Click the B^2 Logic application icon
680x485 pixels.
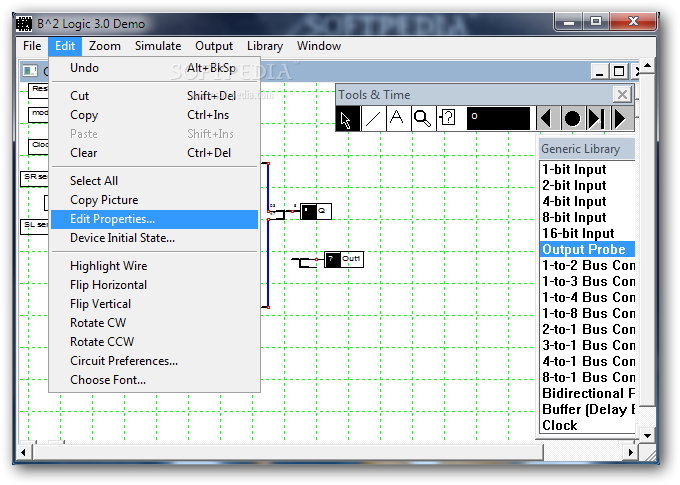[x=24, y=23]
